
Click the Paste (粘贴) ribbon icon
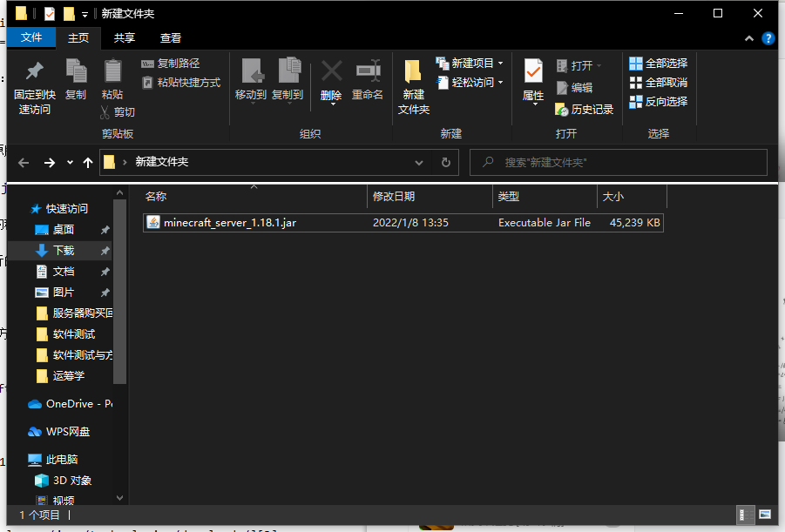[112, 79]
